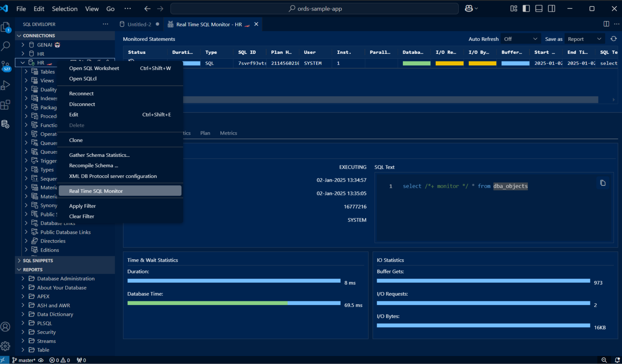
Task: Expand the Tables node under HR connection
Action: 26,72
